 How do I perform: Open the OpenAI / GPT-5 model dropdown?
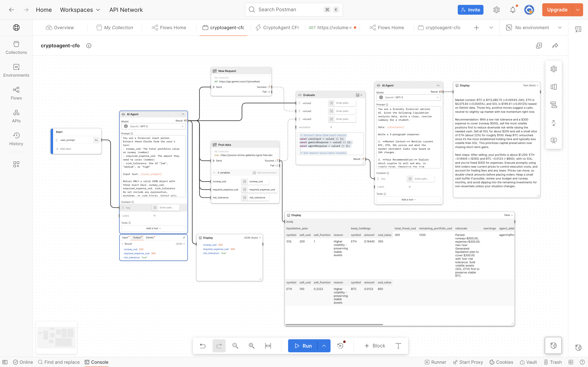coord(153,126)
